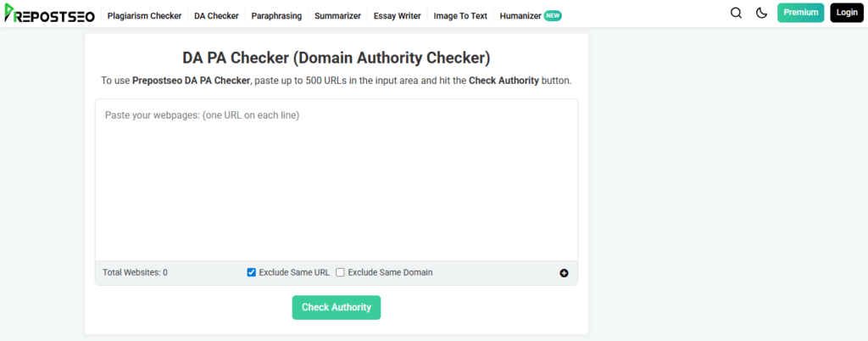Click the NEW badge beside Humanizer

coord(553,15)
